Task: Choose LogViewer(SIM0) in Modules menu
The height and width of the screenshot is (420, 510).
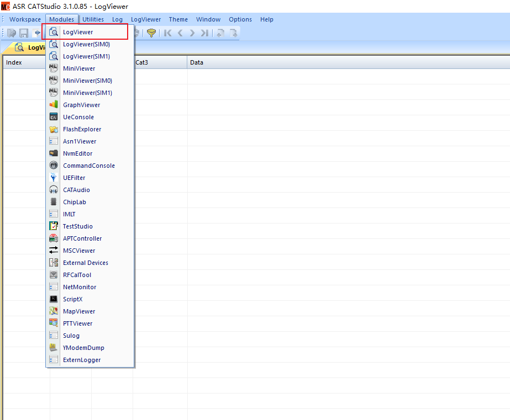Action: pyautogui.click(x=90, y=44)
